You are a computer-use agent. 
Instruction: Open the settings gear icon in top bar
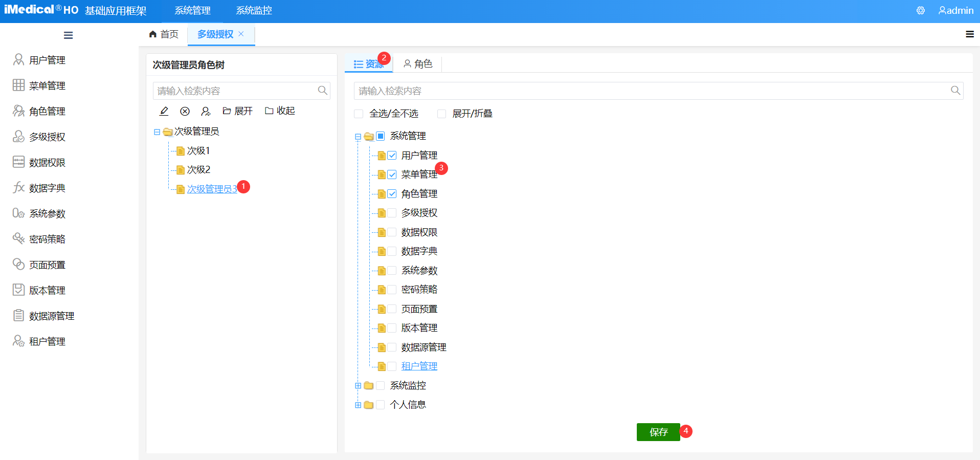[x=921, y=10]
